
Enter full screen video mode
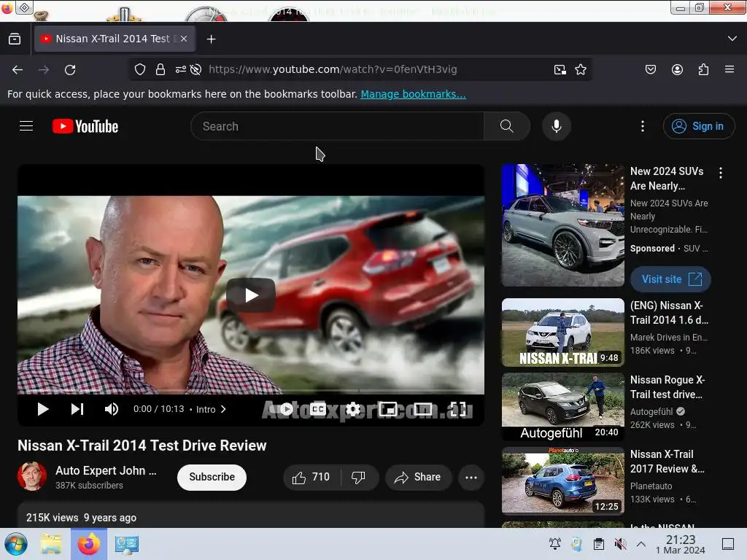[458, 409]
